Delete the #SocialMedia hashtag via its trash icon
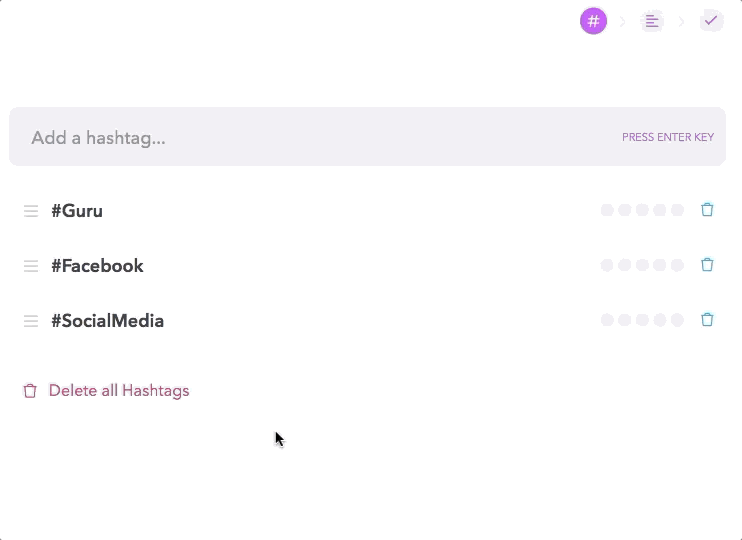 (x=707, y=319)
